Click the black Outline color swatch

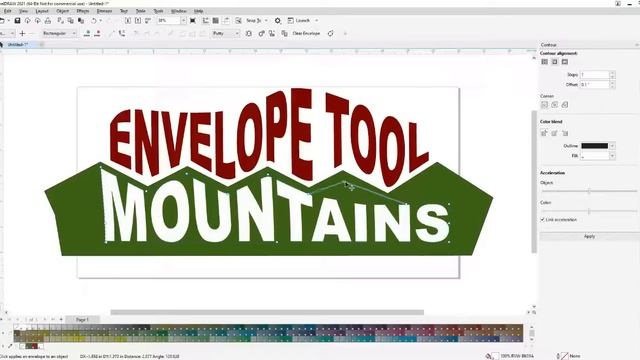tap(595, 146)
